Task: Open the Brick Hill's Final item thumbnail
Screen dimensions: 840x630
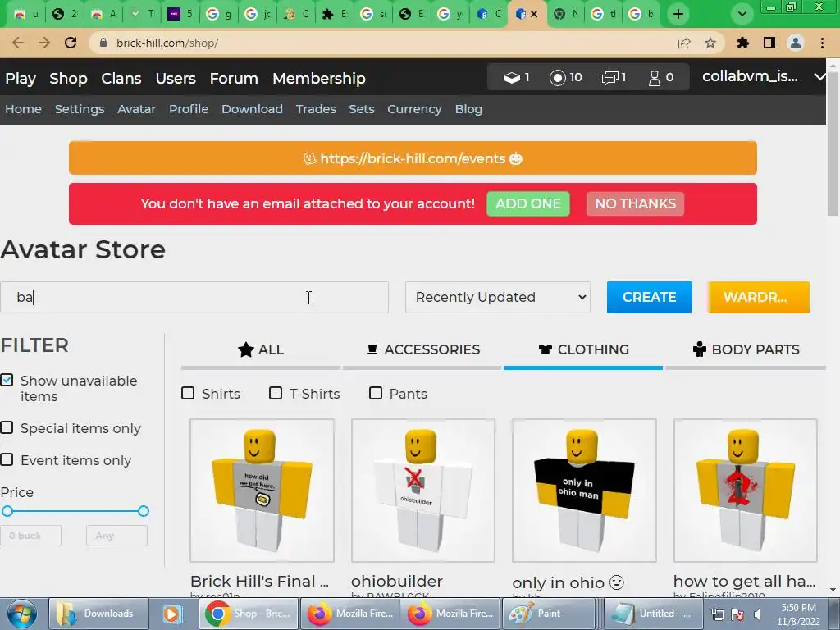Action: point(262,491)
